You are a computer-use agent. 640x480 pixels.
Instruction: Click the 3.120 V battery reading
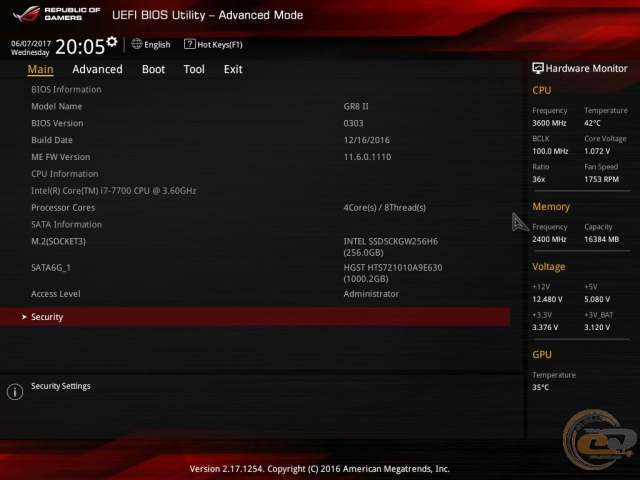tap(597, 327)
